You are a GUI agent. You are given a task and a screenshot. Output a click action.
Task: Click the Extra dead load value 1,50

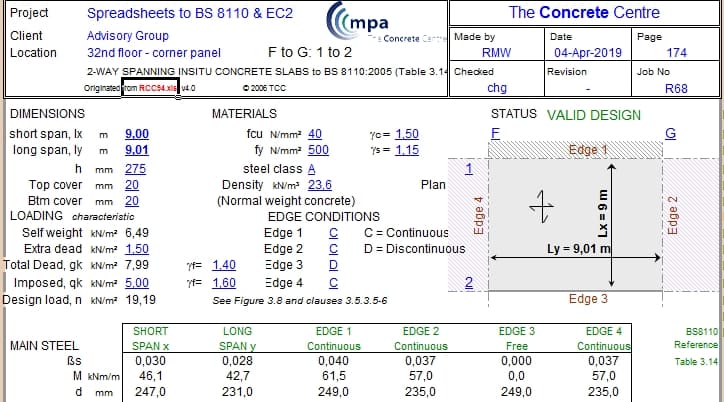pyautogui.click(x=137, y=249)
